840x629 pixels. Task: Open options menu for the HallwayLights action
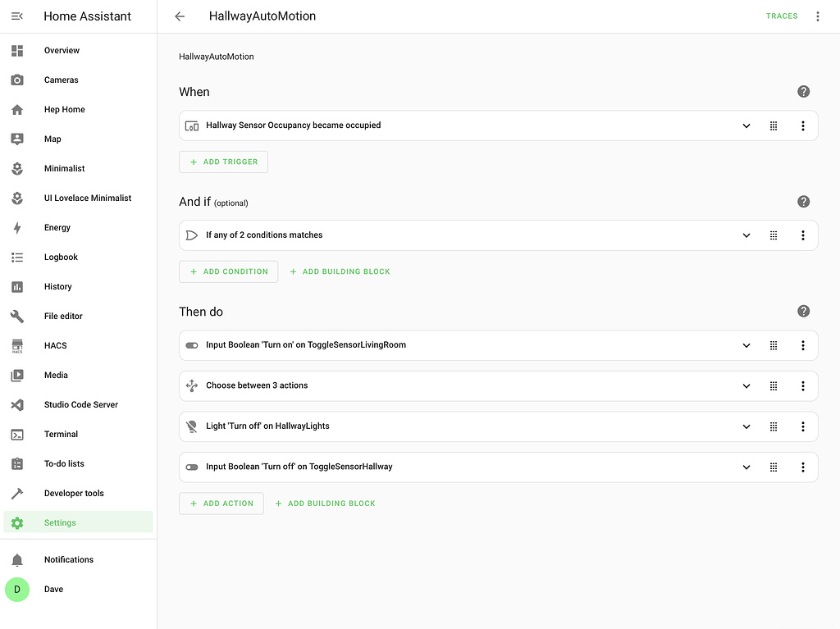(x=802, y=426)
